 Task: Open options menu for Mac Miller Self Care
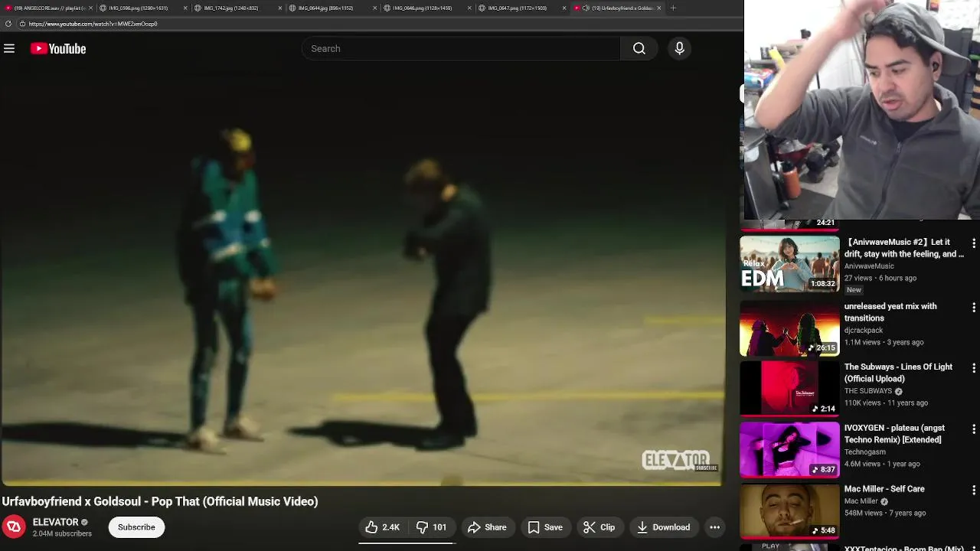[973, 490]
